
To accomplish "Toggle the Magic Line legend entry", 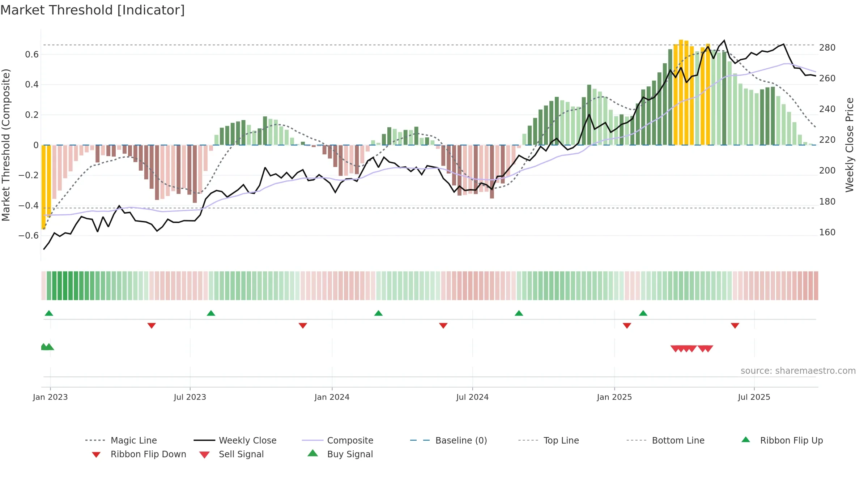I will pos(121,440).
